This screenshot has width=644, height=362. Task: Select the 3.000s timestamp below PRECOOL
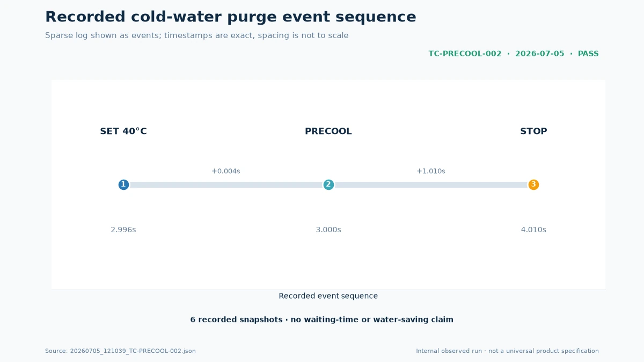328,230
